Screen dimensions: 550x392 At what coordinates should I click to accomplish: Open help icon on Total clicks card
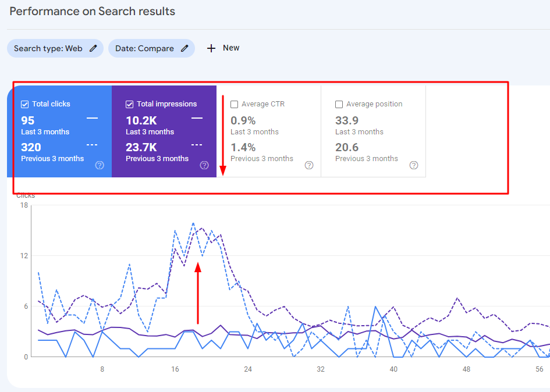coord(100,165)
